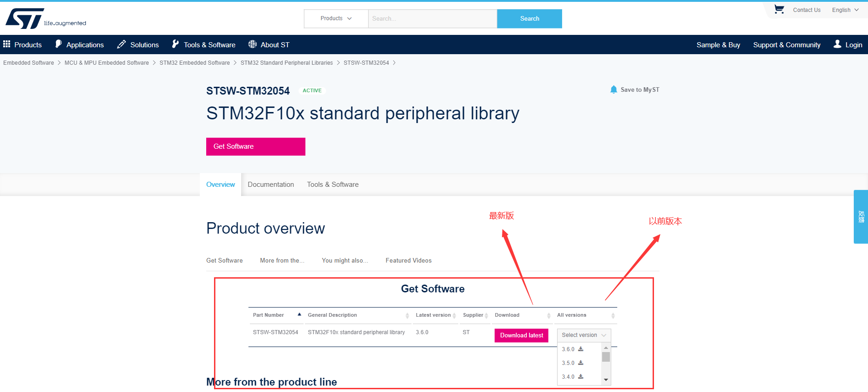Open the Contact Us link
This screenshot has height=392, width=868.
[x=806, y=10]
